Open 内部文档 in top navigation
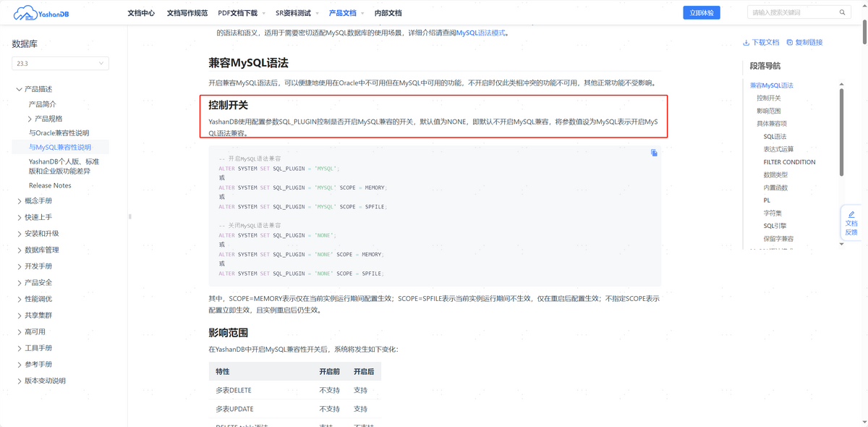The height and width of the screenshot is (427, 868). 388,13
